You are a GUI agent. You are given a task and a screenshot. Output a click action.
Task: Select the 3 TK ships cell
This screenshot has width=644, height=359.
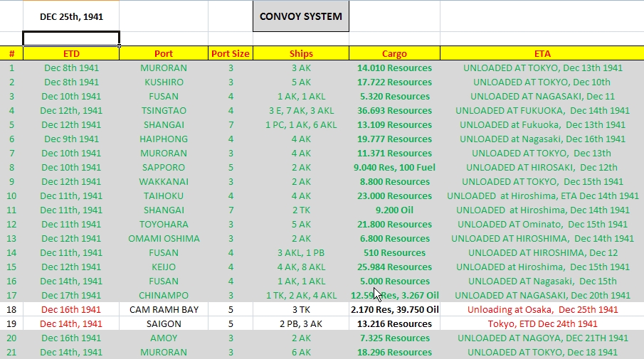tap(301, 309)
